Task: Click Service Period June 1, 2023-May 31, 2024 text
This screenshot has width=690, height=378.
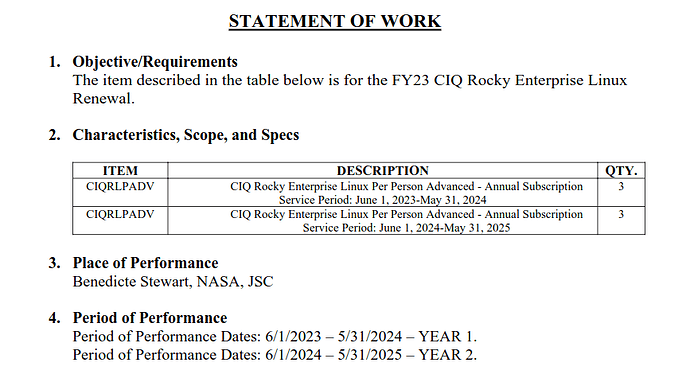Action: click(382, 200)
